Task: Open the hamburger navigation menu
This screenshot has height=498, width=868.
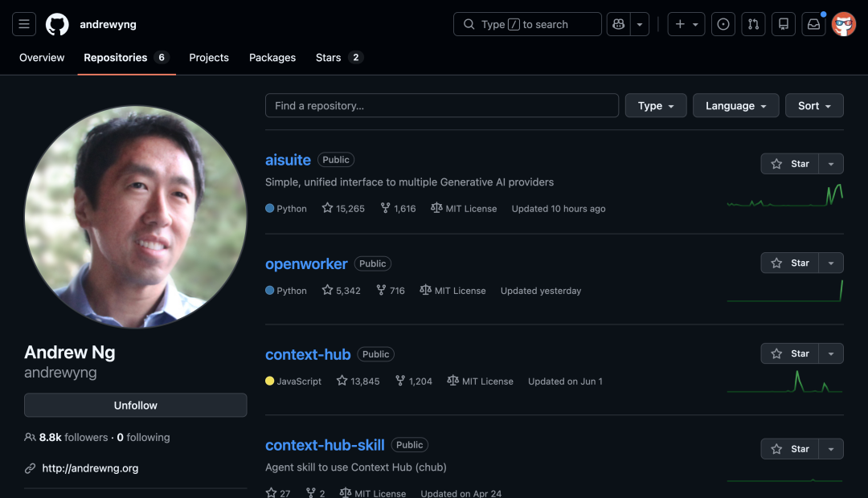Action: click(24, 24)
